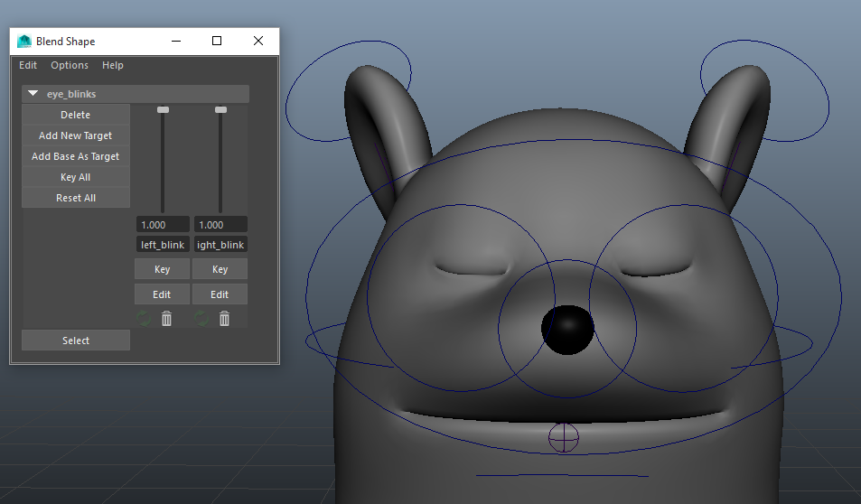Click the Maya icon in title bar
The height and width of the screenshot is (504, 861).
pos(24,41)
